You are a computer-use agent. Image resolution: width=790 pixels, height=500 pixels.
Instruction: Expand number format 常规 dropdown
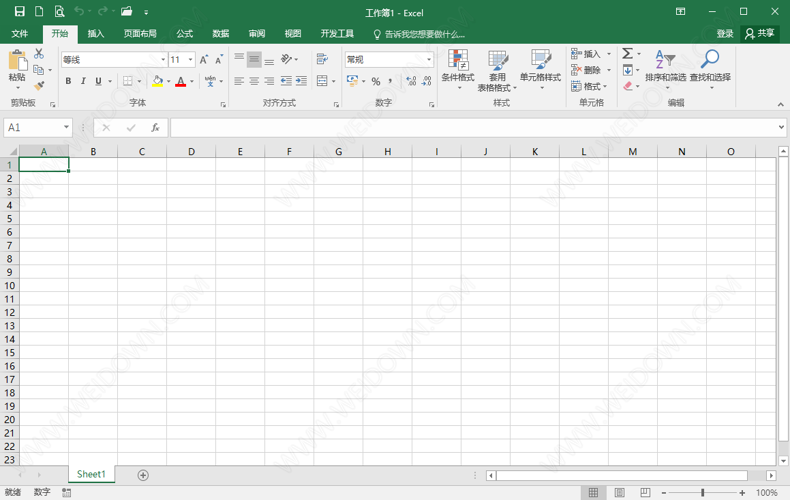pos(429,60)
